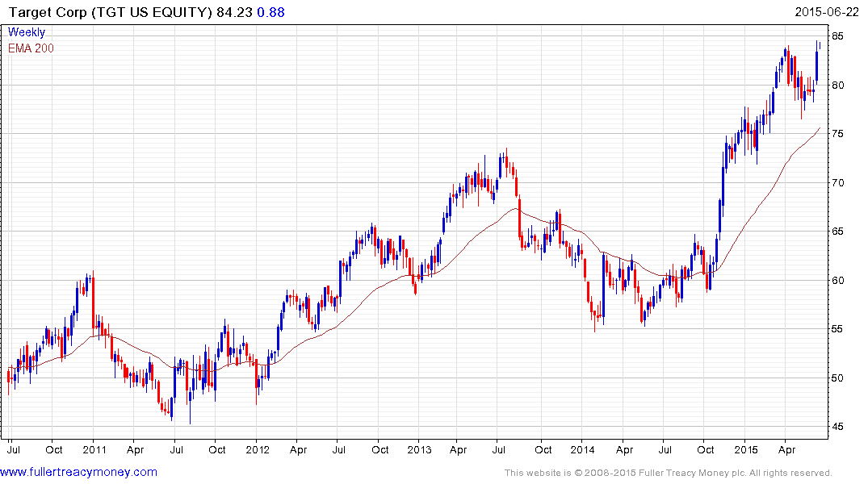Click the 2013 year label on the time axis
Image resolution: width=868 pixels, height=484 pixels.
coord(419,449)
